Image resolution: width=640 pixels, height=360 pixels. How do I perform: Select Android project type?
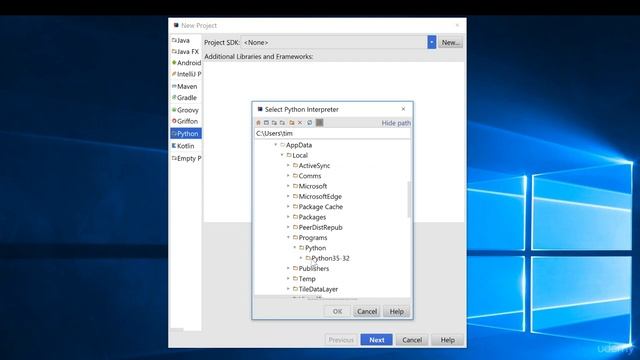(186, 63)
